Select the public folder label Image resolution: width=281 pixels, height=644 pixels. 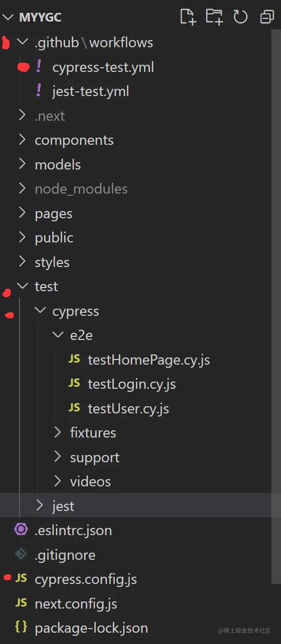[54, 238]
